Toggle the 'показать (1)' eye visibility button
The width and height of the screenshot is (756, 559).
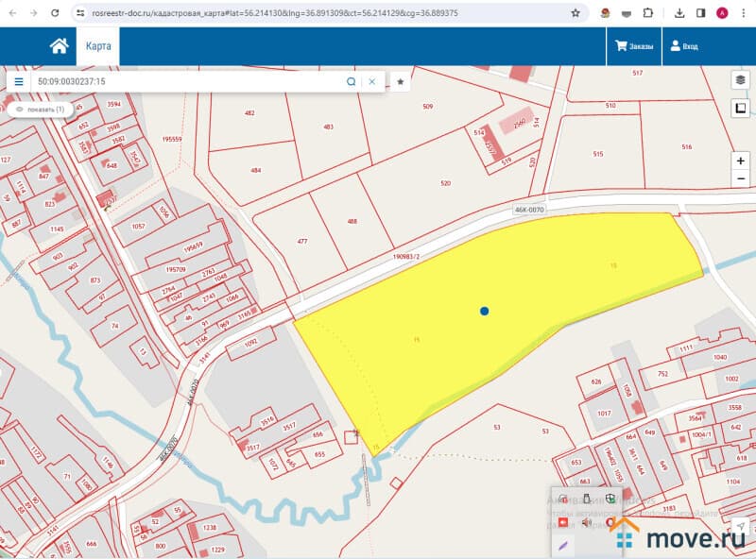click(40, 110)
